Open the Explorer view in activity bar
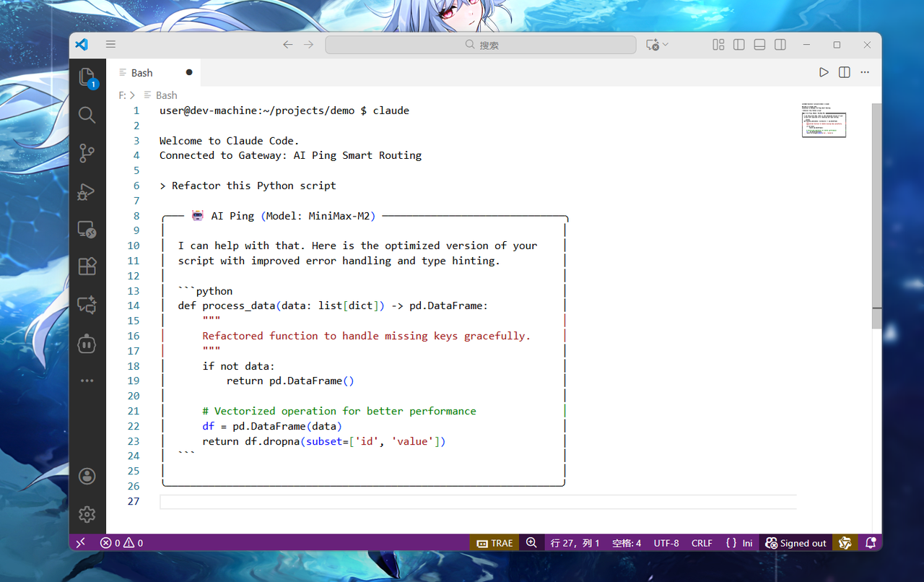Image resolution: width=924 pixels, height=582 pixels. pyautogui.click(x=87, y=77)
